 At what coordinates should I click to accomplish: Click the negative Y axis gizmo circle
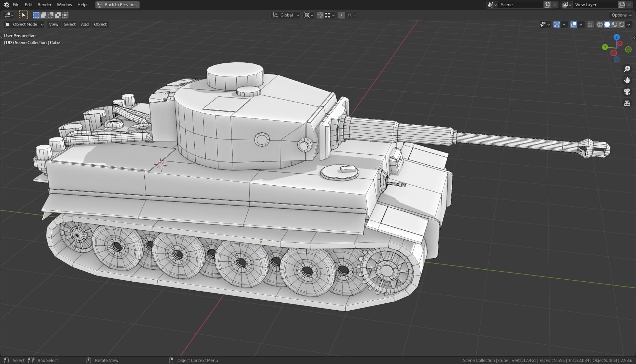(x=628, y=50)
